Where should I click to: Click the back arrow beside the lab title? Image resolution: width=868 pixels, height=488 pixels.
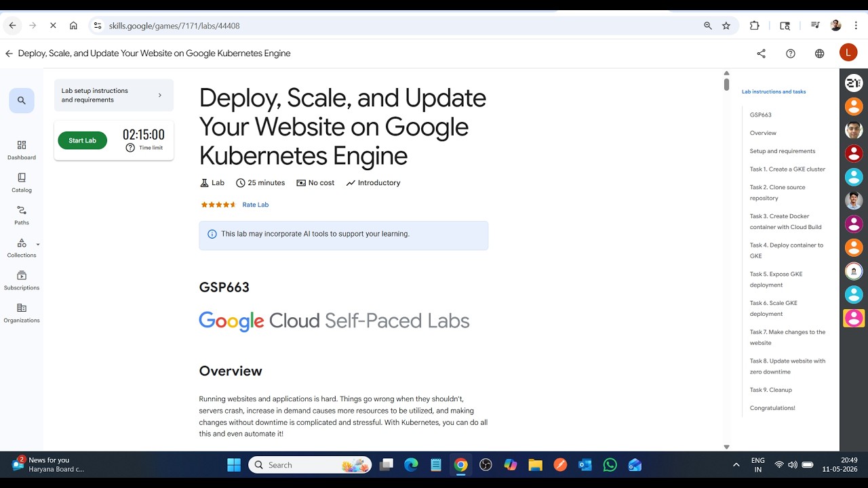click(x=9, y=54)
